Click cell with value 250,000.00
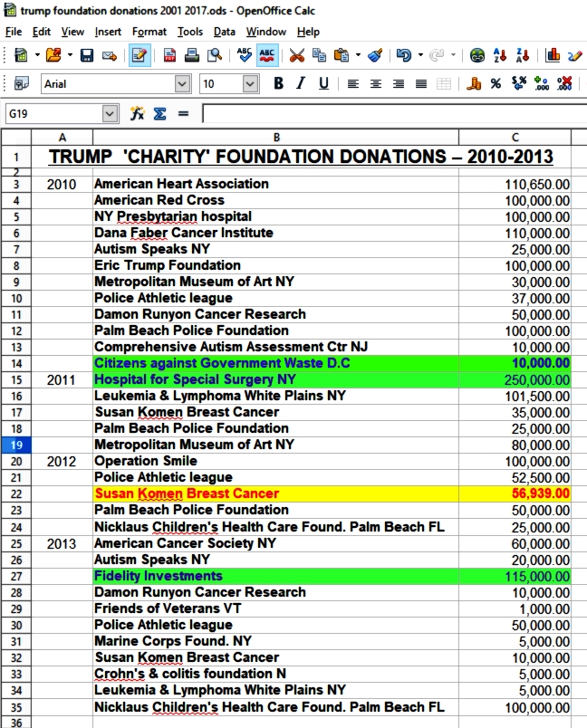Viewport: 587px width, 728px height. pos(515,379)
